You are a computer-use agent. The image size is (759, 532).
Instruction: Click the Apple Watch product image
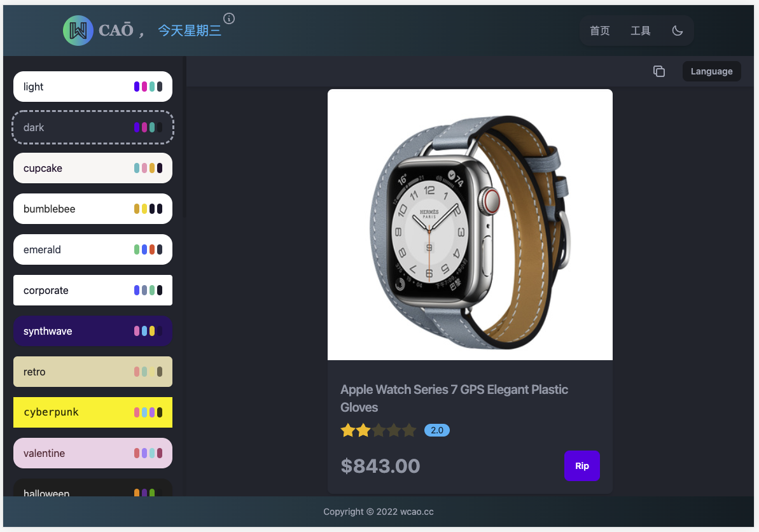(470, 225)
